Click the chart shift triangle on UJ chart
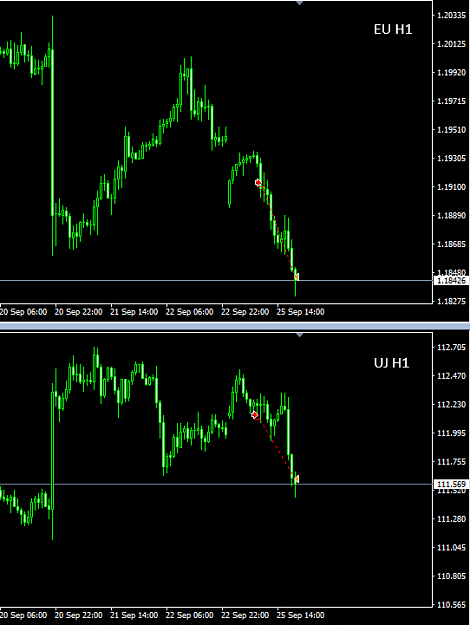 299,336
